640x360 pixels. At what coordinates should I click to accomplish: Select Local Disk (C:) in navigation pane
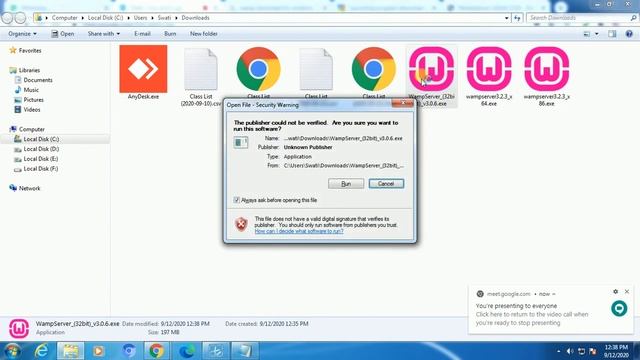point(41,139)
